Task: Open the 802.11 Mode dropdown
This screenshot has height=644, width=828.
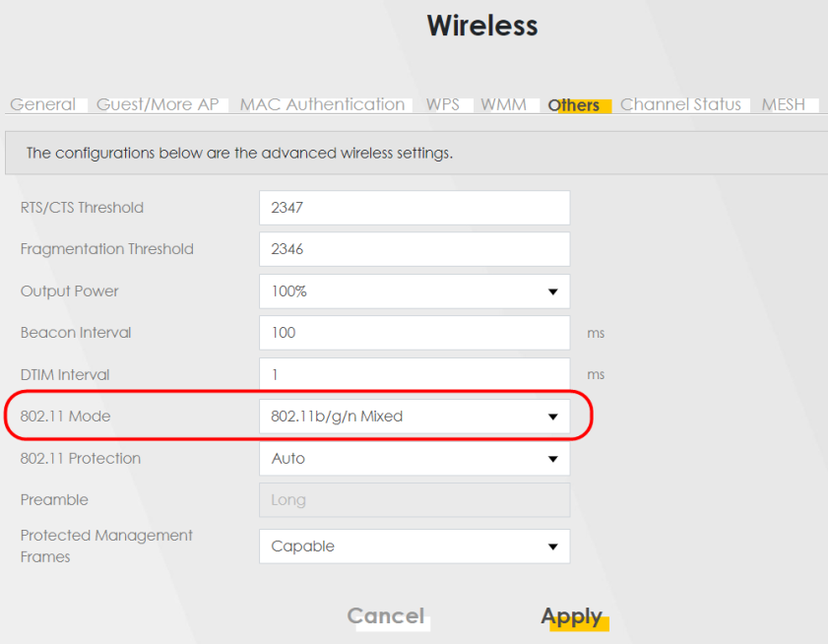Action: click(414, 417)
